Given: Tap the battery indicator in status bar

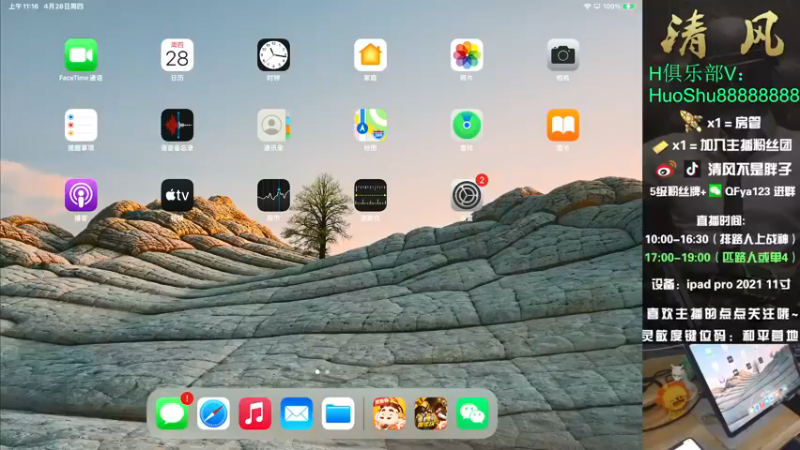Looking at the screenshot, I should [x=629, y=7].
